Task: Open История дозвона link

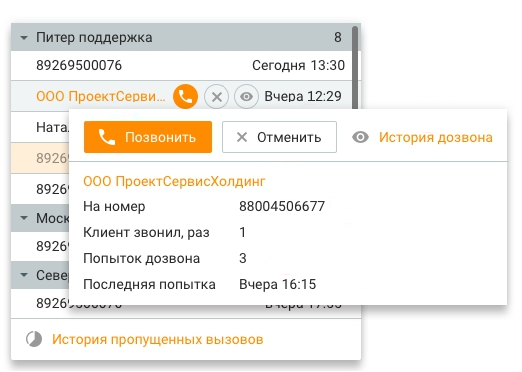Action: (436, 137)
